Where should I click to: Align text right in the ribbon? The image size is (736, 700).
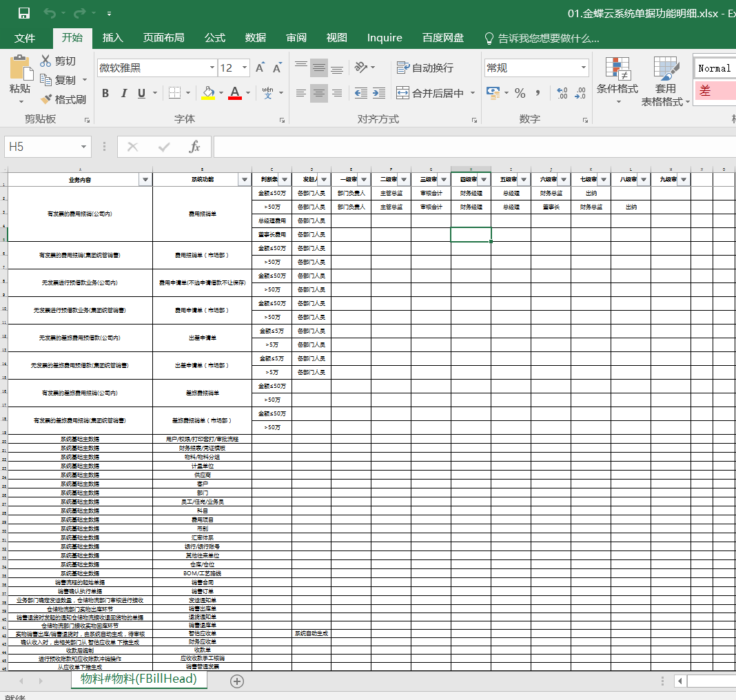(x=337, y=93)
